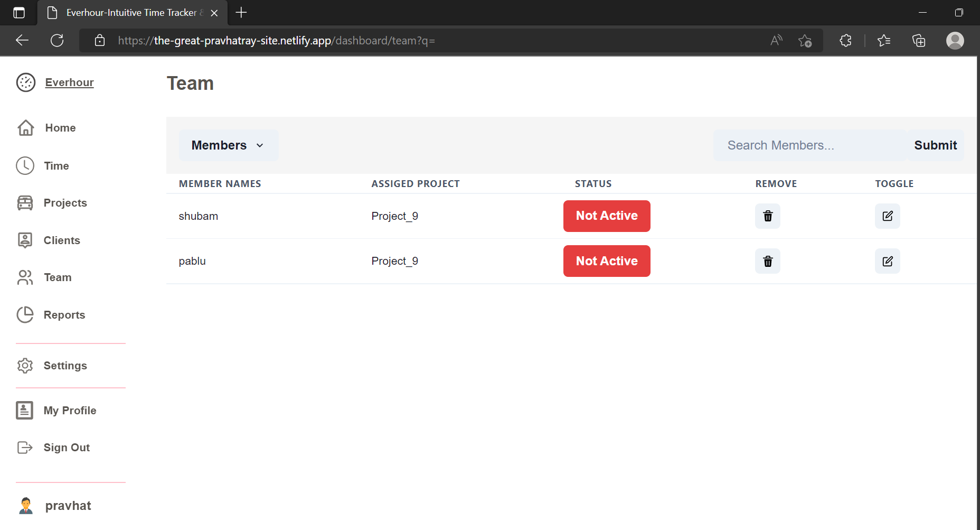Click the REMOVE column header
The width and height of the screenshot is (980, 530).
click(776, 184)
